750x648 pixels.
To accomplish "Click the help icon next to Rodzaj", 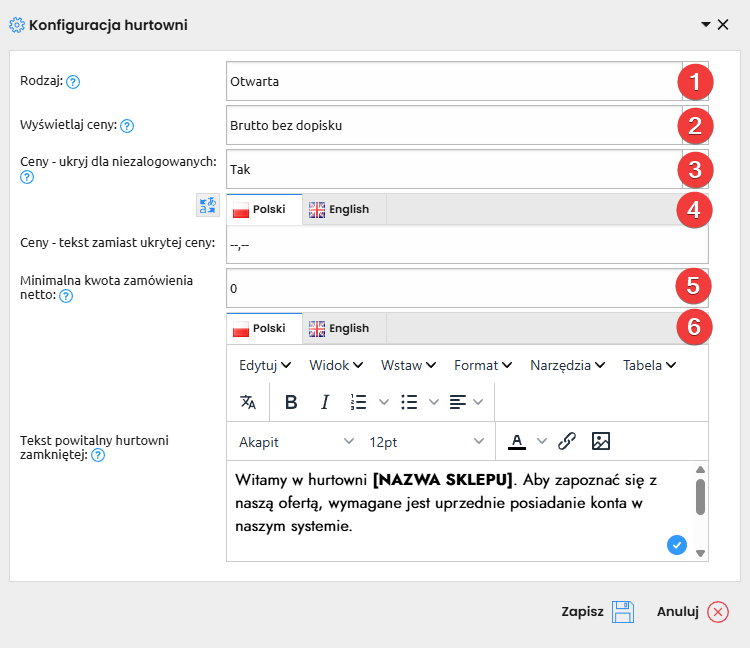I will tap(73, 82).
